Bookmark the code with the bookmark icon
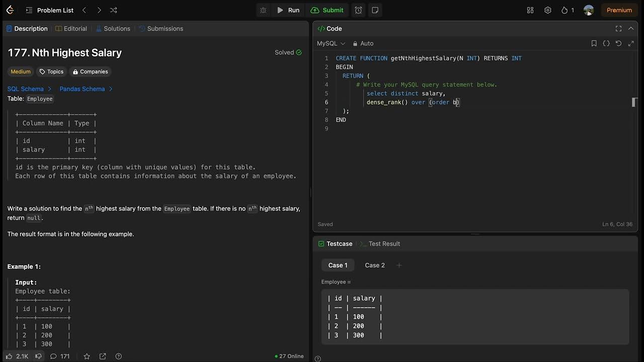 point(594,44)
